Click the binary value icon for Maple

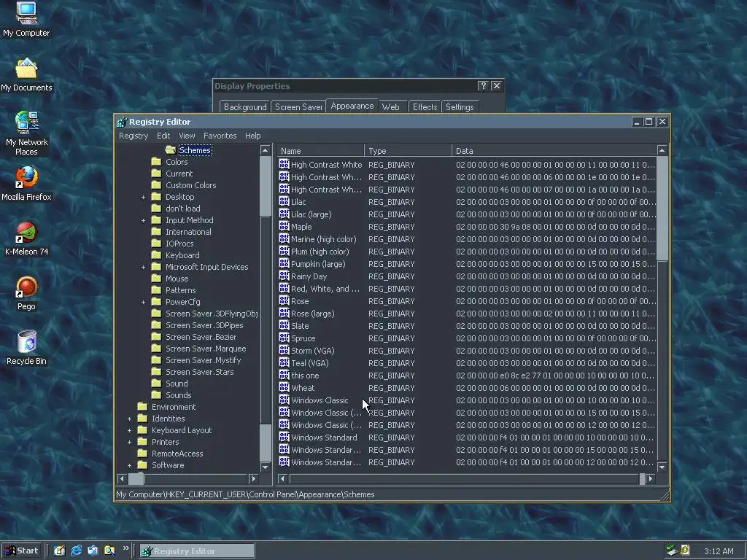point(284,226)
